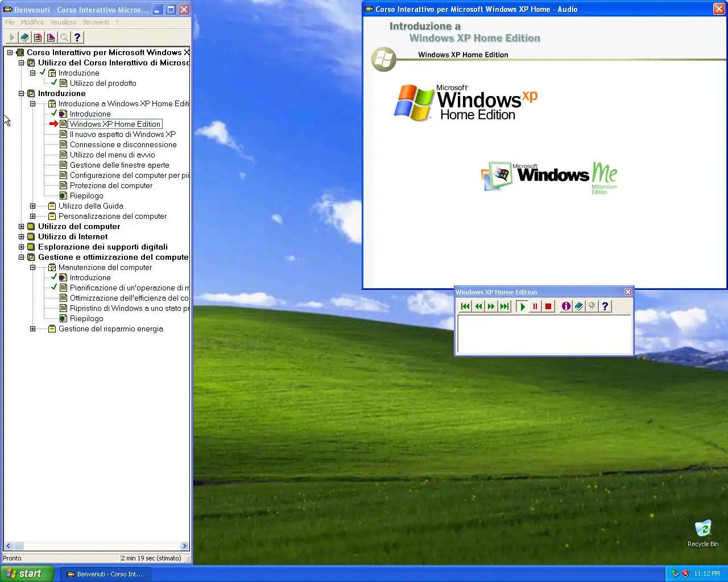728x582 pixels.
Task: Open the Recycle Bin desktop icon
Action: point(703,533)
